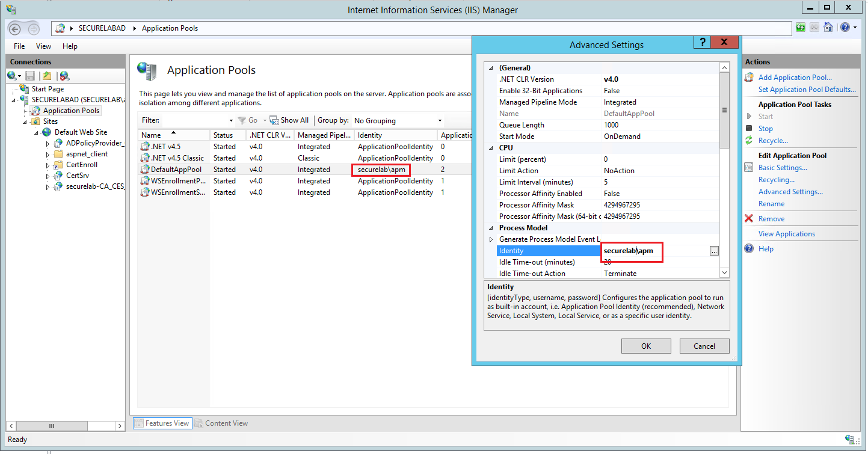Viewport: 868px width, 454px height.
Task: Click the Default Web Site globe icon
Action: click(47, 132)
